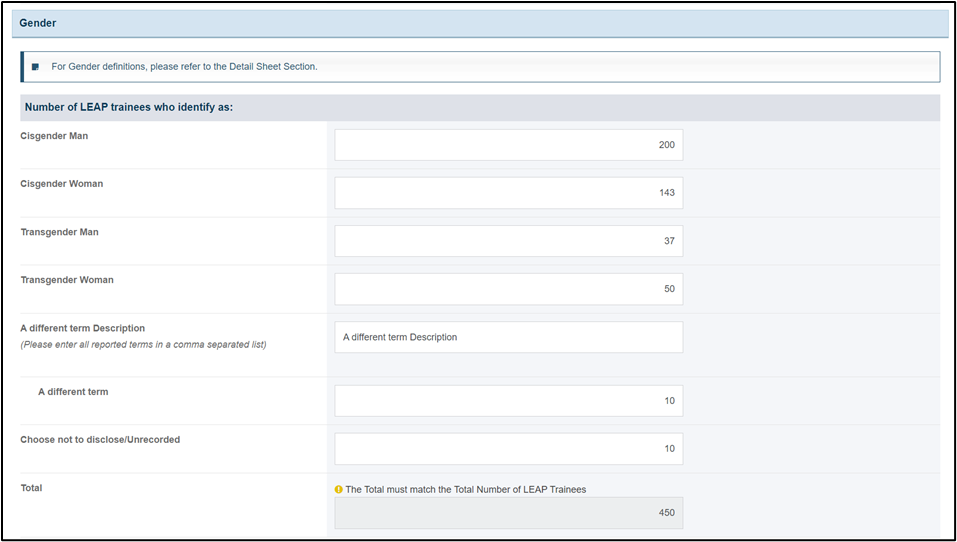The width and height of the screenshot is (957, 542).
Task: Click the Transgender Man label
Action: 59,232
